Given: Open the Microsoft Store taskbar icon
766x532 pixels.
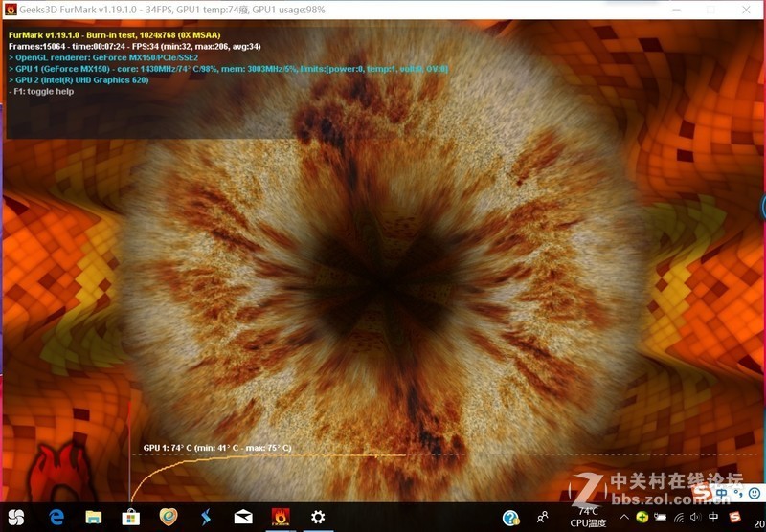Looking at the screenshot, I should click(130, 517).
